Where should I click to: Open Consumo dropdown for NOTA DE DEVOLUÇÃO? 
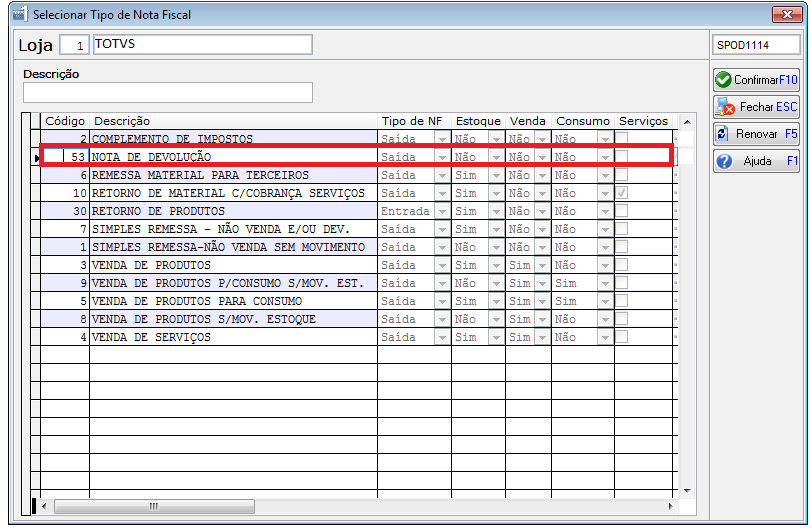click(x=605, y=157)
